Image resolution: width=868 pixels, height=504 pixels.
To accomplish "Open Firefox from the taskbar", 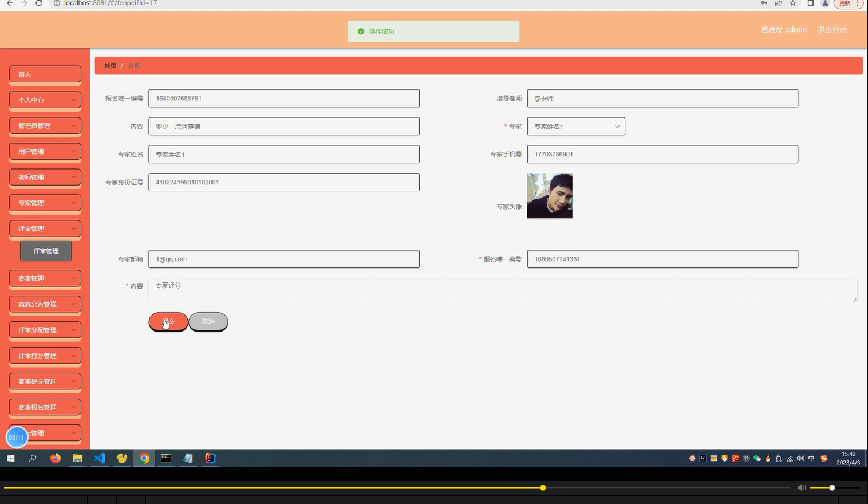I will point(56,458).
